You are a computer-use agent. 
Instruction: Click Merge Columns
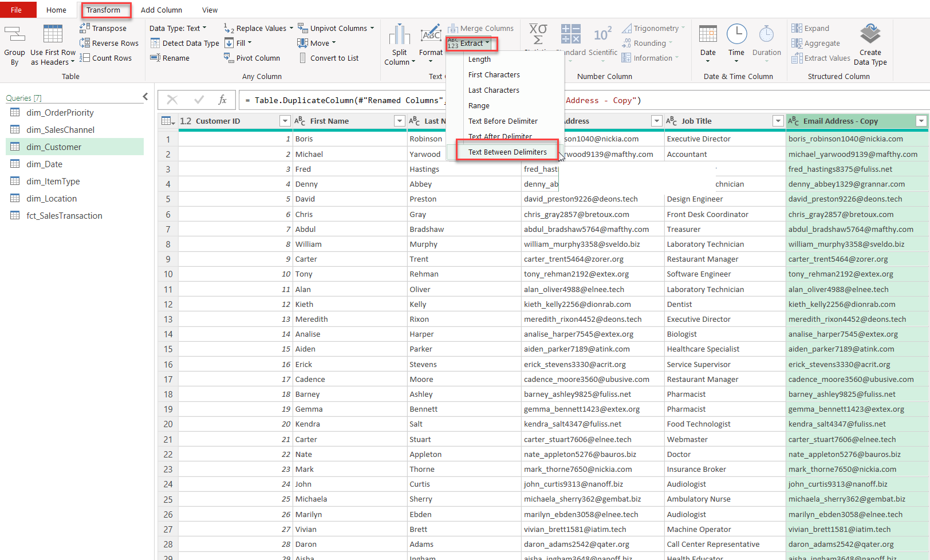[480, 28]
